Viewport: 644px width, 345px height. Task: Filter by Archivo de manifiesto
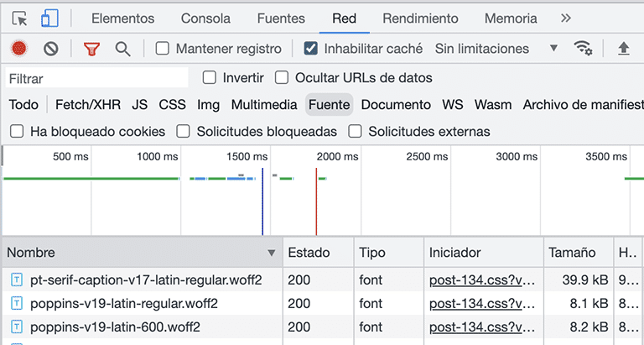[584, 105]
